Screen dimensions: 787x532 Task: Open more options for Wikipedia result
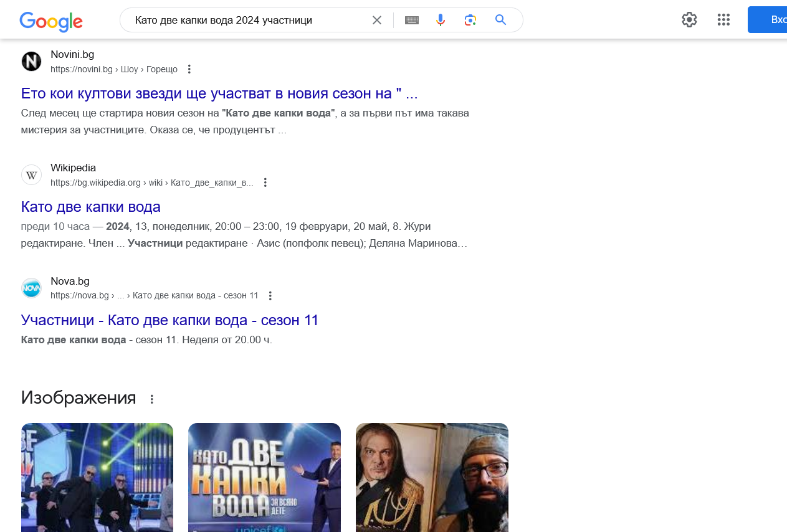coord(265,183)
